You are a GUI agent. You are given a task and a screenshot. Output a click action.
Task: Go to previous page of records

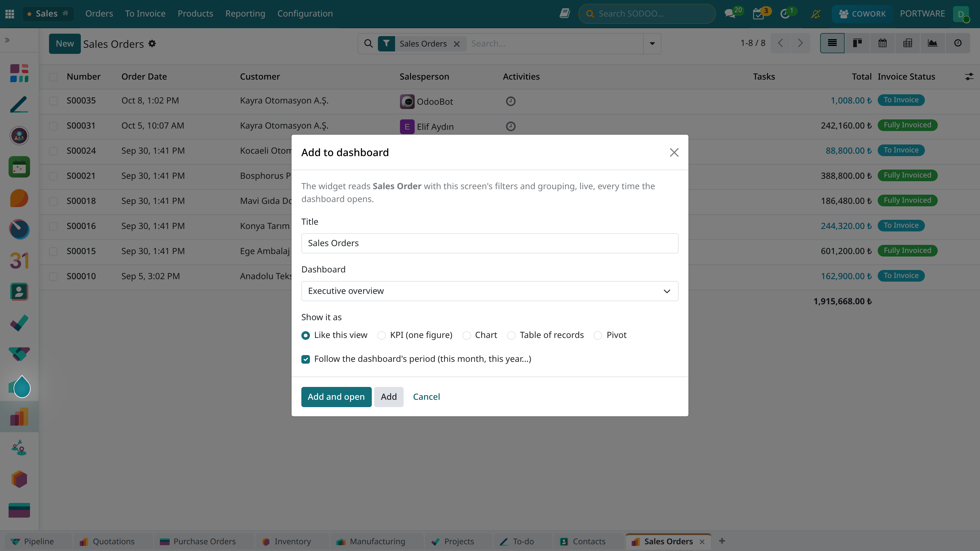click(780, 43)
